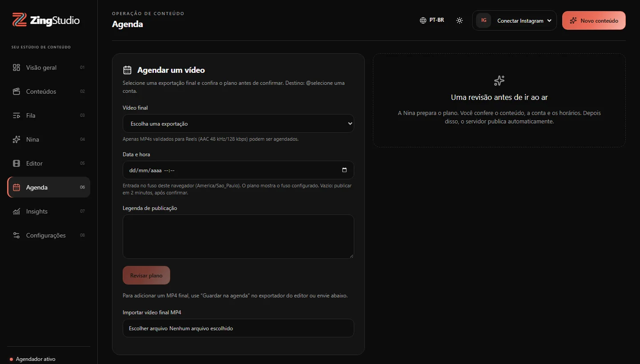Click Uma revisão antes de ir ao ar

(499, 97)
